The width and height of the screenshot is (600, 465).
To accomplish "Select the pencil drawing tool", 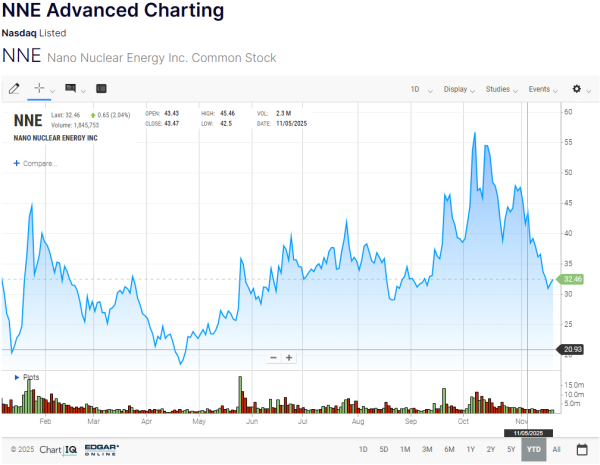I will [14, 89].
